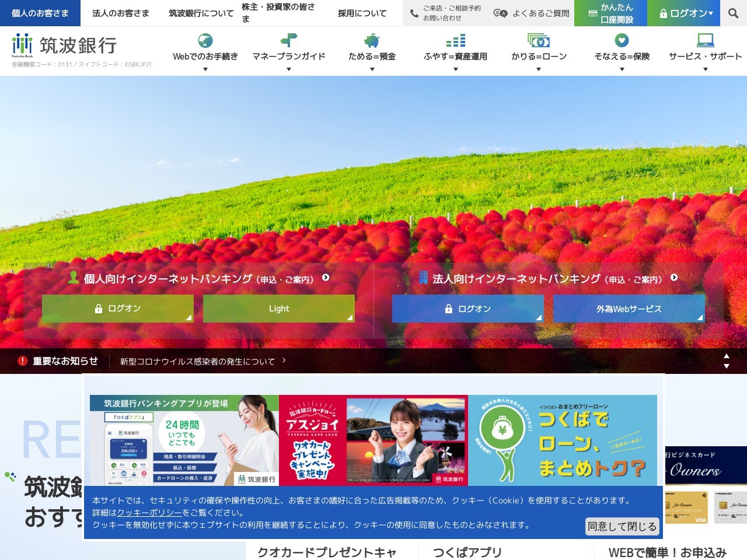This screenshot has width=747, height=560.
Task: Click the Q&A icon beside よくあるご質問
Action: (x=500, y=13)
